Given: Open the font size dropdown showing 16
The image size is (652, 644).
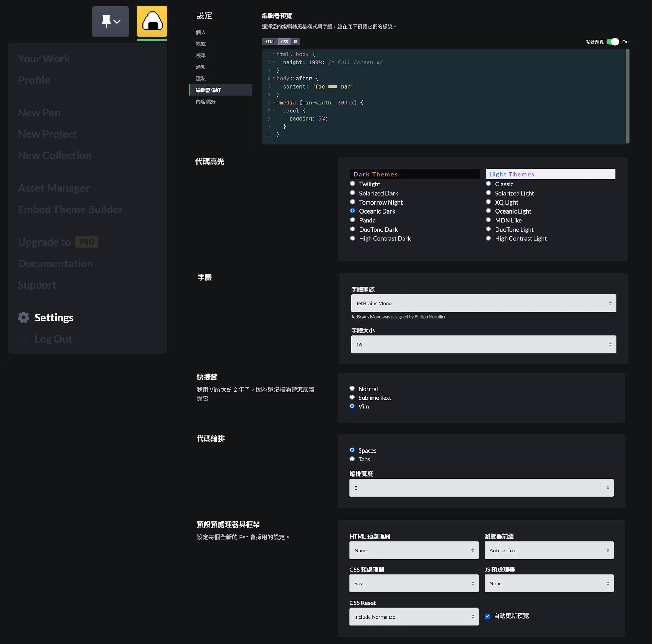Looking at the screenshot, I should click(483, 344).
